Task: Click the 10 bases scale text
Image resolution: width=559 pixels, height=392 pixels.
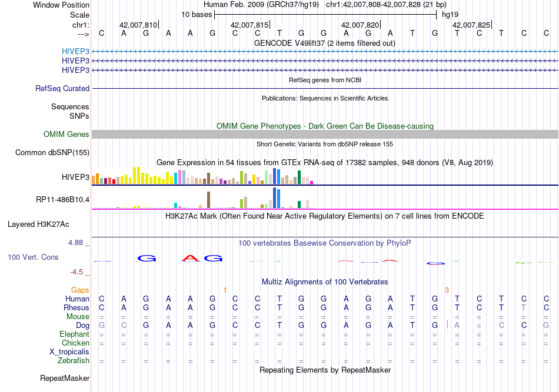Action: coord(197,15)
